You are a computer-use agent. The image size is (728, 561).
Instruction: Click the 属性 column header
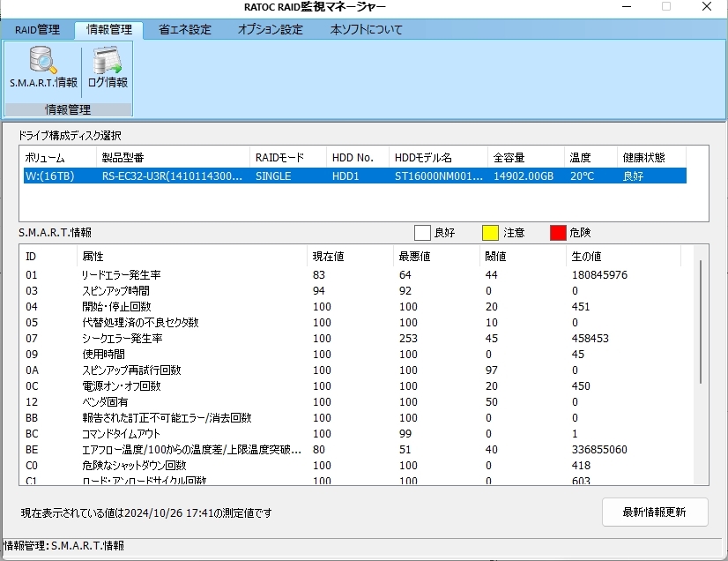[x=191, y=257]
